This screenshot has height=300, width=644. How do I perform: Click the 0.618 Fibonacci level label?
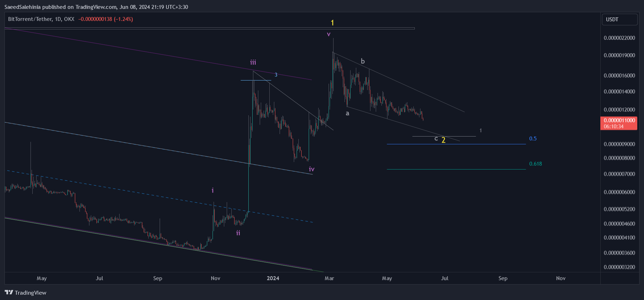click(535, 164)
